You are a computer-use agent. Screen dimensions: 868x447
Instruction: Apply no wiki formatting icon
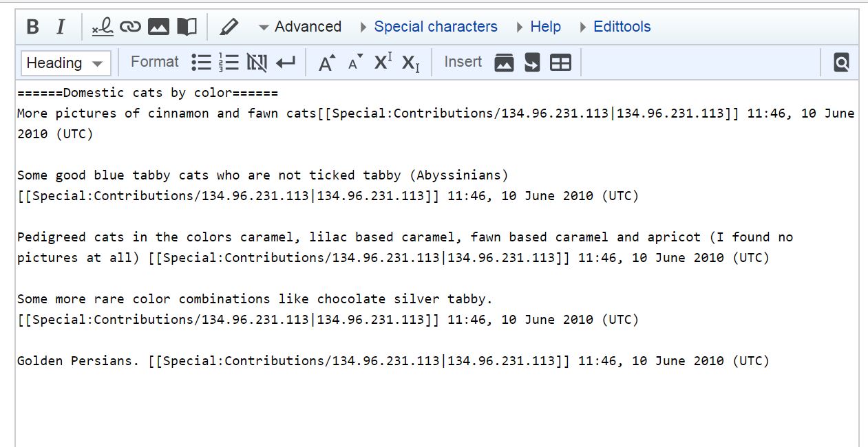[257, 63]
